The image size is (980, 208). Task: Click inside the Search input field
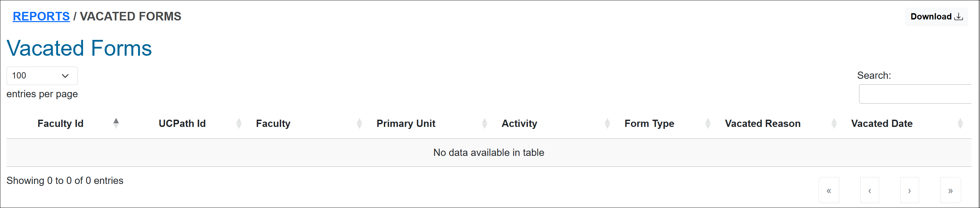click(x=921, y=94)
